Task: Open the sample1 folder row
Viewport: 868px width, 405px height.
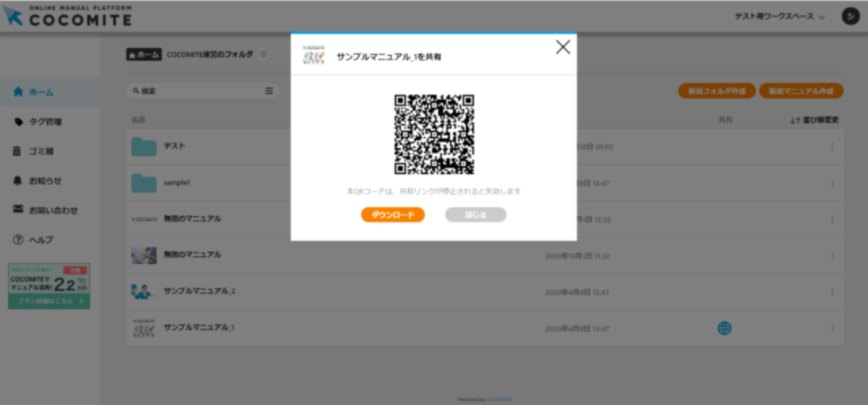Action: [x=484, y=183]
